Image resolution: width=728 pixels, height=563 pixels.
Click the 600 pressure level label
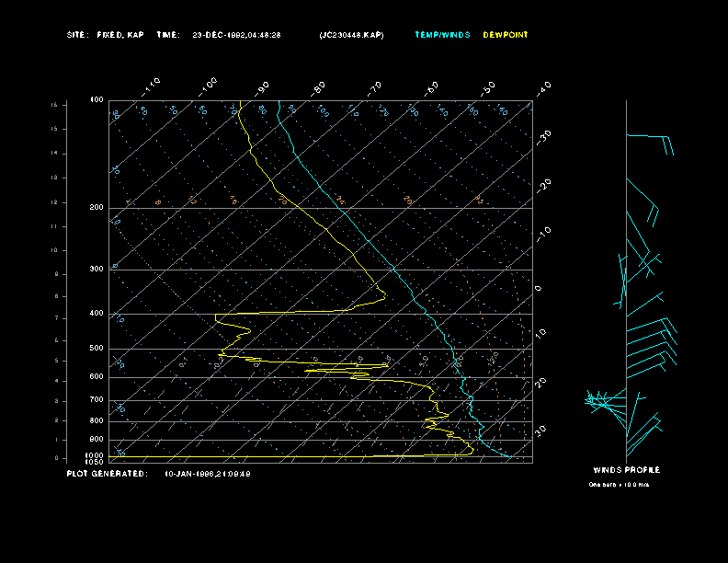point(97,377)
